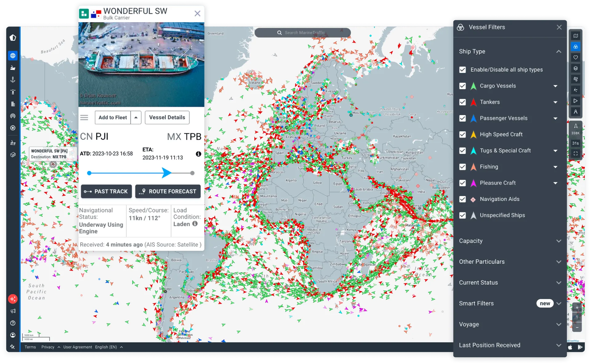Screen dimensions: 591x364
Task: Click inside the Search MarineTraffic field
Action: [303, 32]
